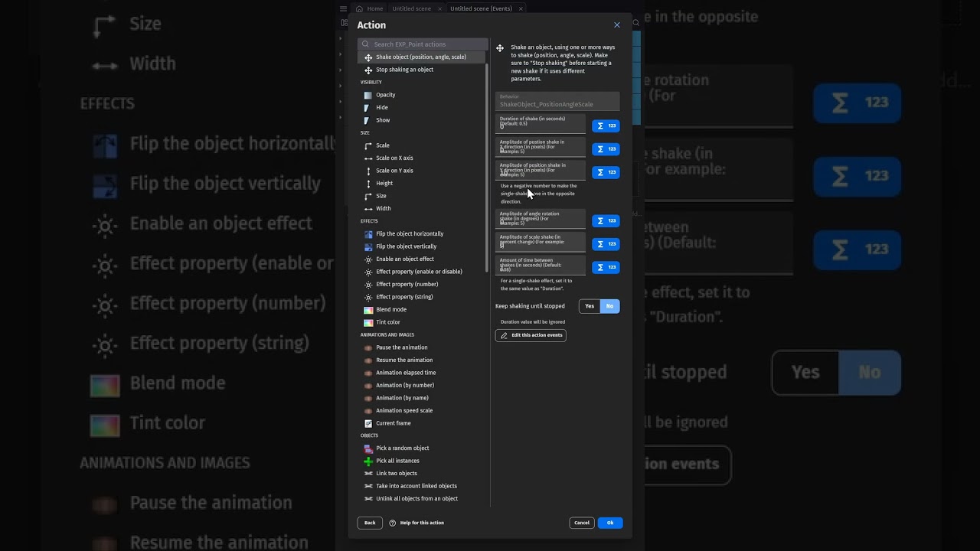Focus the Duration of shake input field
This screenshot has width=980, height=551.
coord(541,125)
